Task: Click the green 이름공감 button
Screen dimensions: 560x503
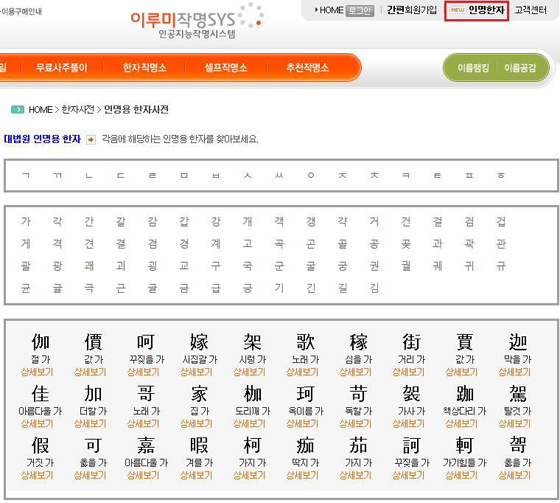Action: [x=520, y=68]
